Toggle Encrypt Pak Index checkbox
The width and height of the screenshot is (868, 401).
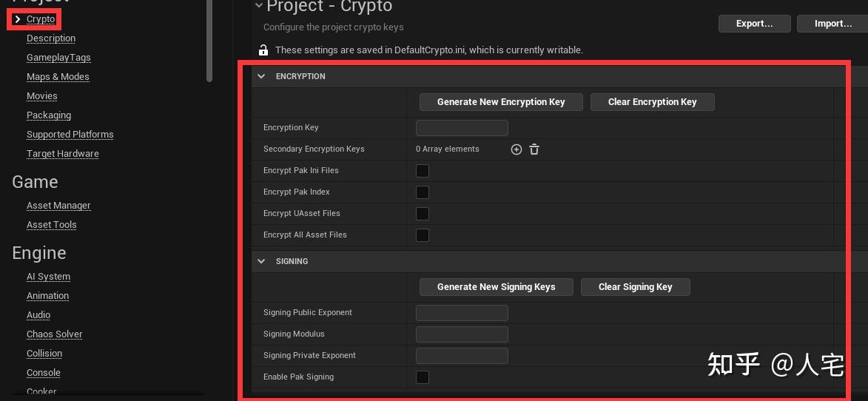coord(423,192)
